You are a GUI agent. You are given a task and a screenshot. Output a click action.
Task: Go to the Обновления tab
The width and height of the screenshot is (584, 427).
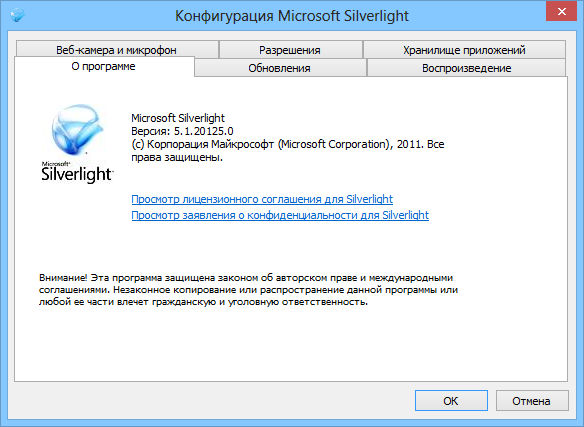pos(280,68)
